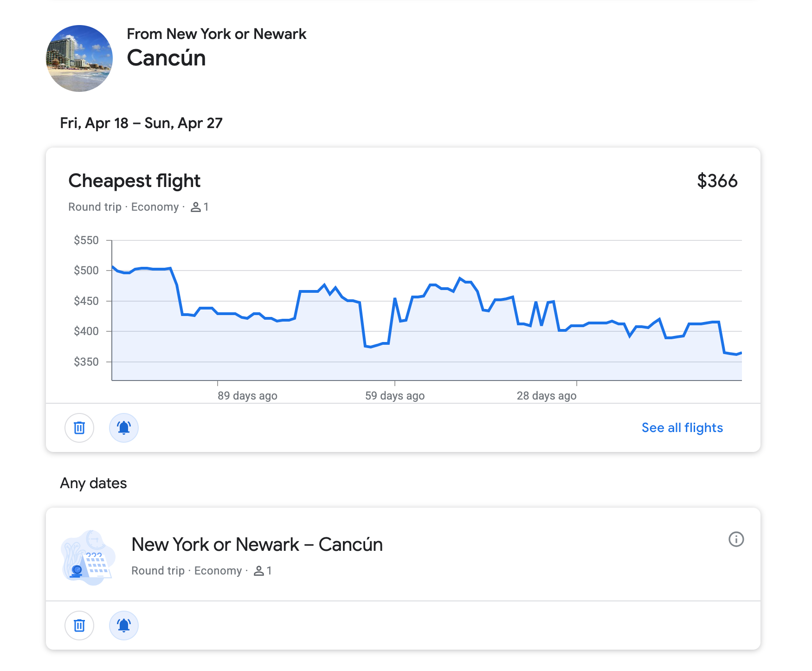Toggle price alerts for the Cheapest flight tracker
The image size is (812, 671).
123,428
